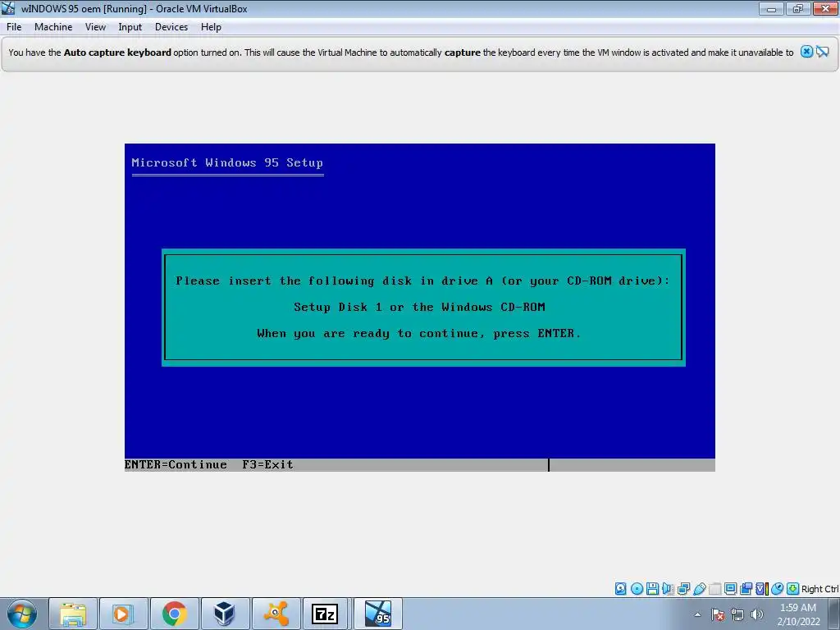Open the Windows Start menu
Image resolution: width=840 pixels, height=630 pixels.
[22, 614]
